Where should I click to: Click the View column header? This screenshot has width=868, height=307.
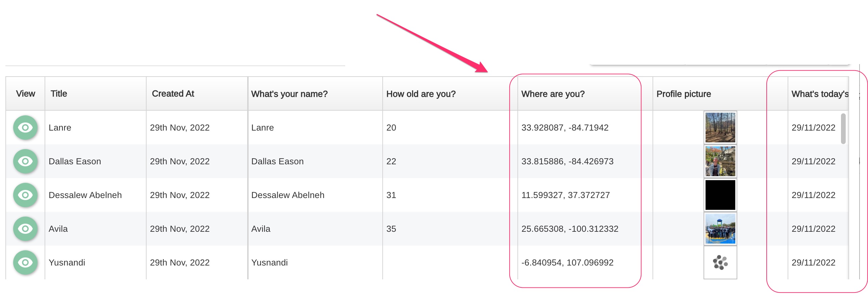(x=25, y=94)
